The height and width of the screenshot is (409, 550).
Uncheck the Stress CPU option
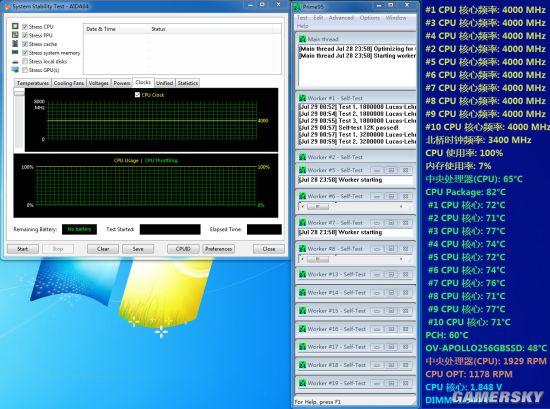coord(25,27)
